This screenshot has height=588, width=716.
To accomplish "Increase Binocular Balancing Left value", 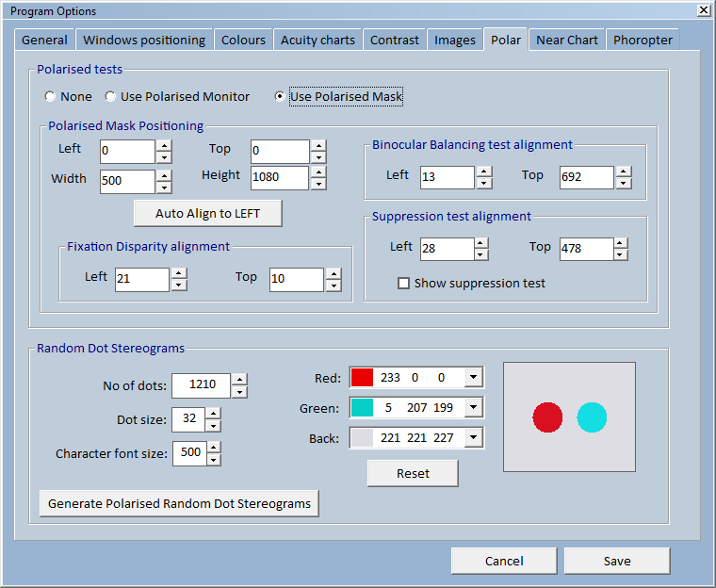I will pos(484,171).
